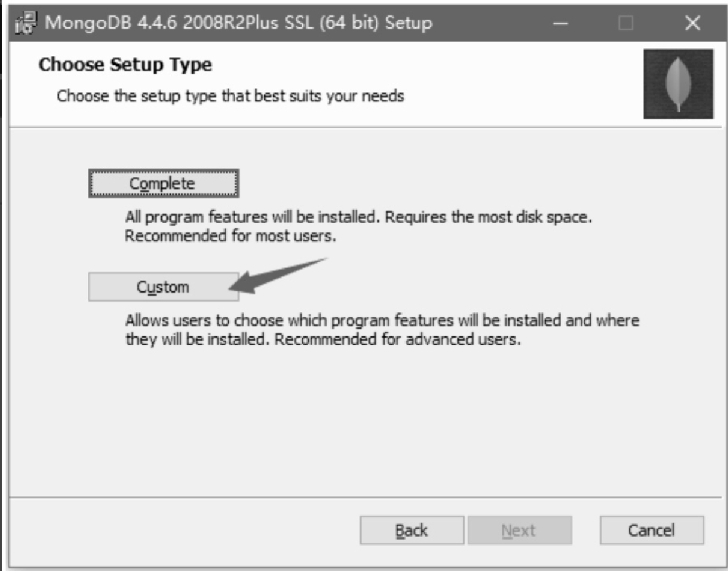Choose the Complete setup type
The width and height of the screenshot is (728, 571).
(163, 184)
